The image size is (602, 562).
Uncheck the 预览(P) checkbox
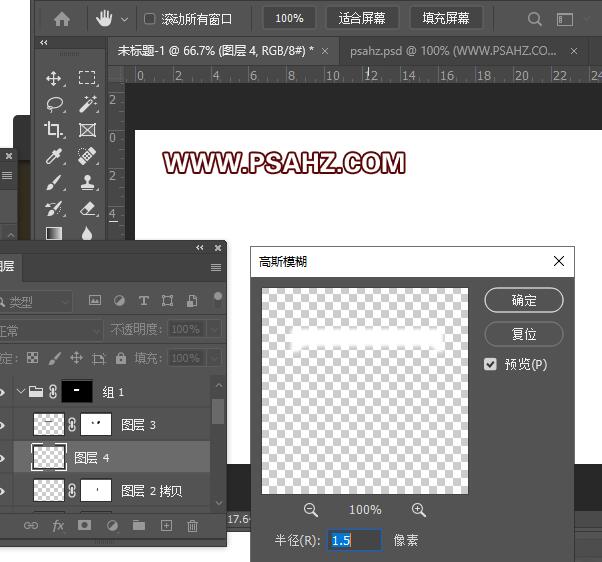[x=490, y=364]
